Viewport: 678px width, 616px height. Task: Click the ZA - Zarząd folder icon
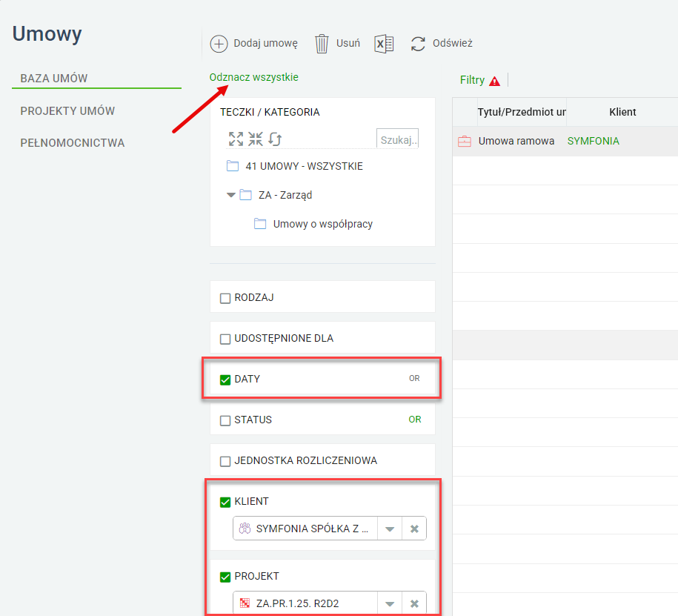245,195
